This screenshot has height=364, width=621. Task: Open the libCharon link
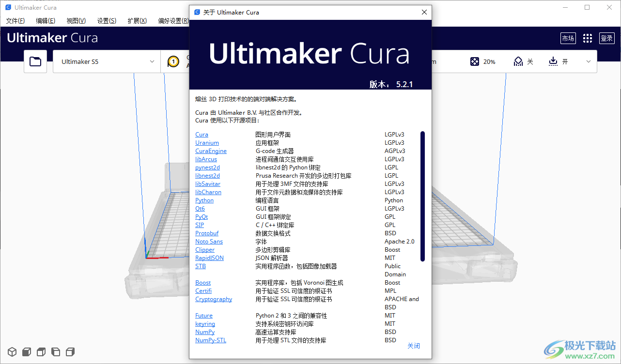coord(208,192)
